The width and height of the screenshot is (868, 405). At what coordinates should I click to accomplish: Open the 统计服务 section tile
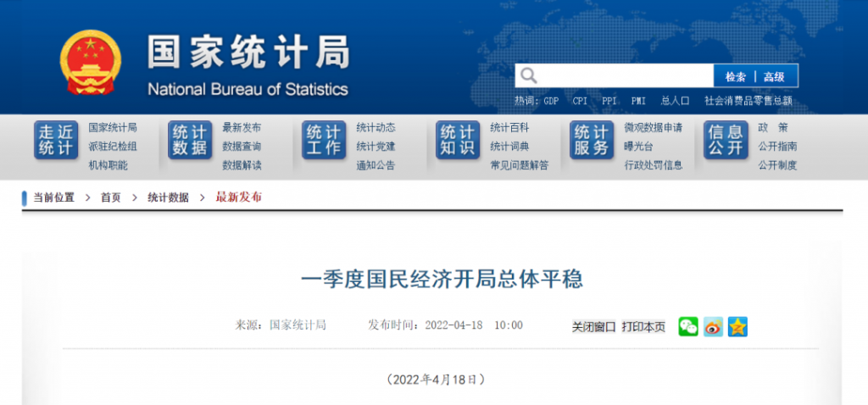point(592,140)
